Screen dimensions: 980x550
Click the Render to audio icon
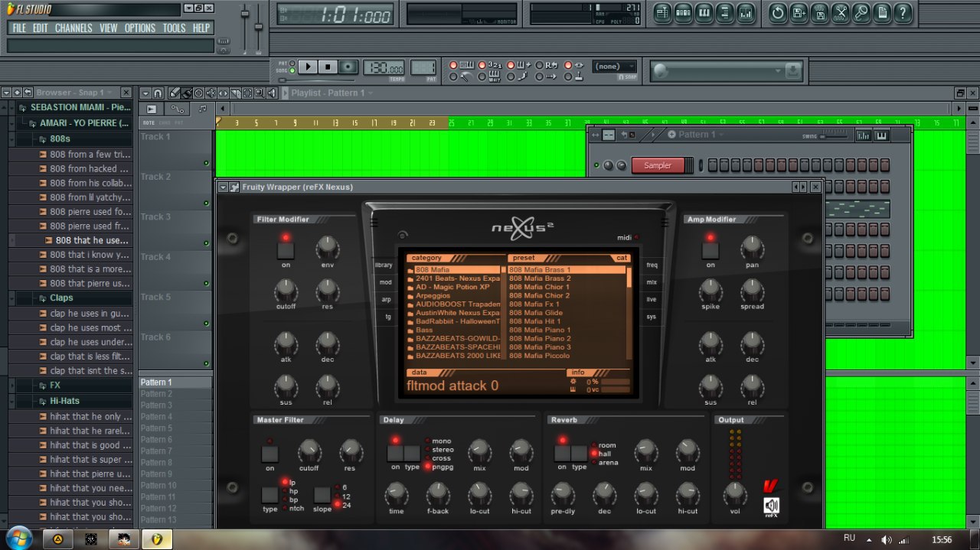tap(819, 12)
